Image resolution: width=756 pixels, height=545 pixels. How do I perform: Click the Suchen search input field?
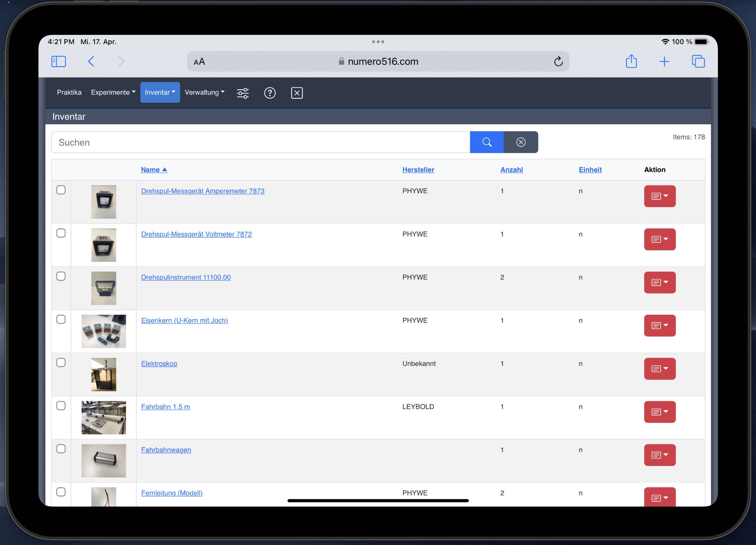click(260, 142)
